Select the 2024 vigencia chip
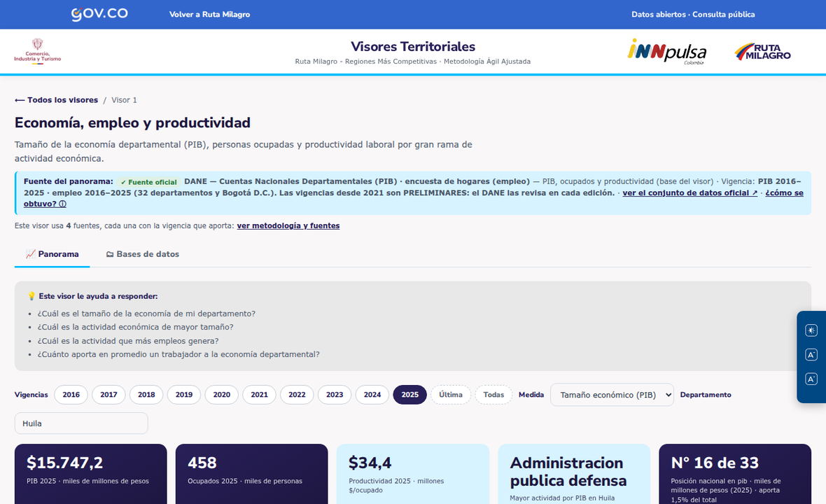The height and width of the screenshot is (504, 826). (372, 395)
